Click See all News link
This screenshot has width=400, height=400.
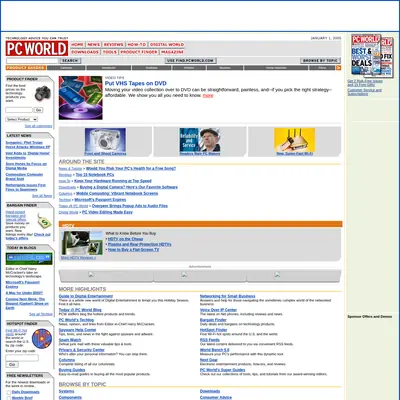click(x=42, y=196)
